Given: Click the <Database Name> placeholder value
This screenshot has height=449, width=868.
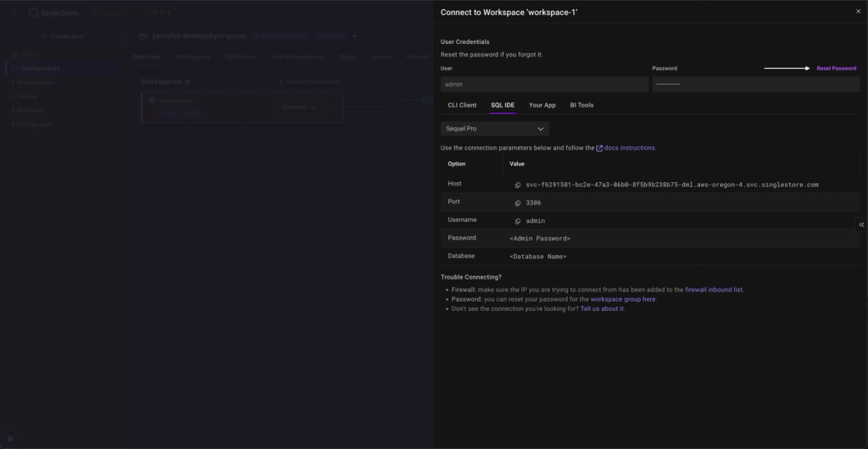Looking at the screenshot, I should (x=538, y=257).
